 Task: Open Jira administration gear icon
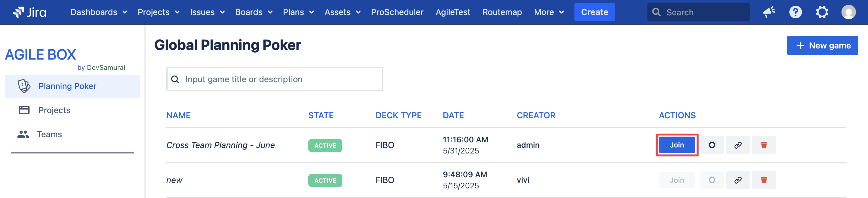pyautogui.click(x=822, y=12)
